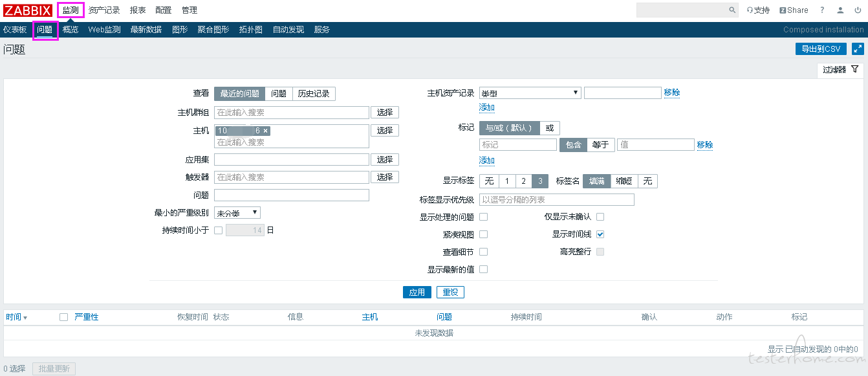Open the support (支持) headset link
Viewport: 868px width, 376px height.
[758, 10]
